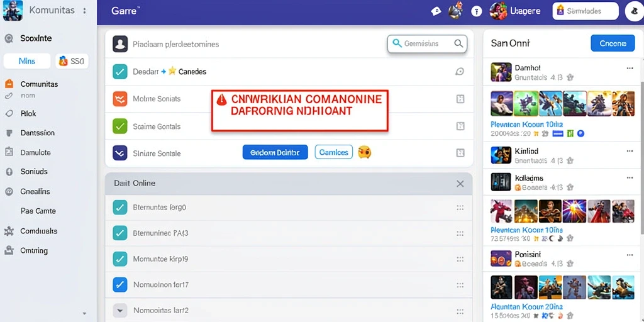Screen dimensions: 644x322
Task: Click the Ponisint game thumbnail
Action: coord(501,258)
